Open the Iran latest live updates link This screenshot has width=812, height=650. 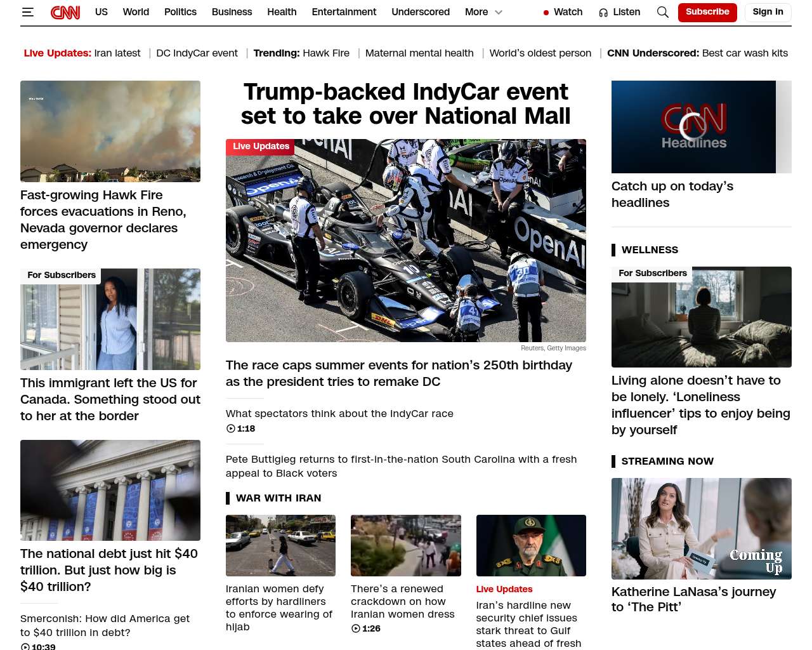click(x=117, y=53)
